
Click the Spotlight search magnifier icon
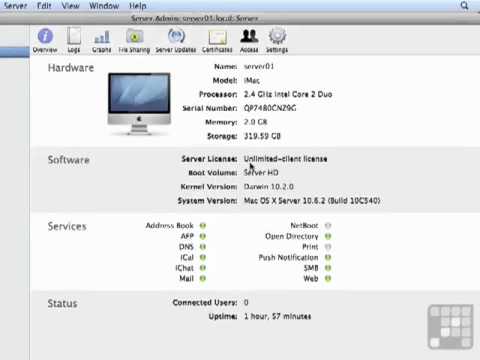click(x=465, y=6)
